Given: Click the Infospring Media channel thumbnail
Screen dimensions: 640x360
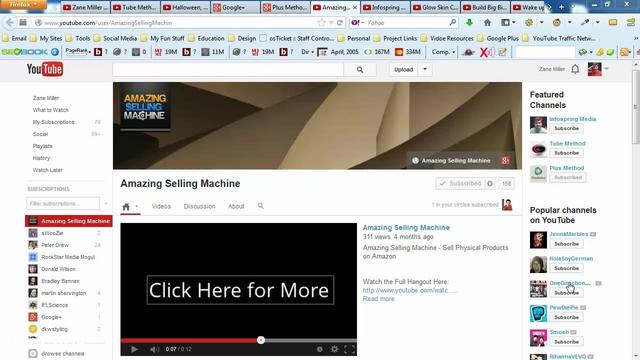Looking at the screenshot, I should pyautogui.click(x=538, y=125).
